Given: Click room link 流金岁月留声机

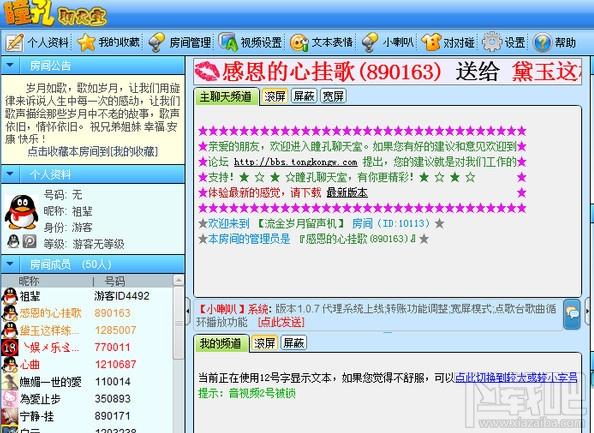Looking at the screenshot, I should 301,224.
